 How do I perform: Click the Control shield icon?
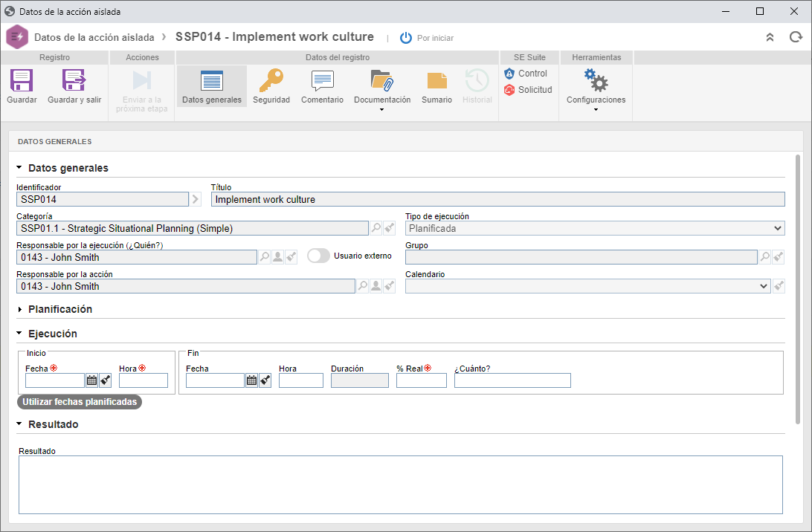click(509, 74)
